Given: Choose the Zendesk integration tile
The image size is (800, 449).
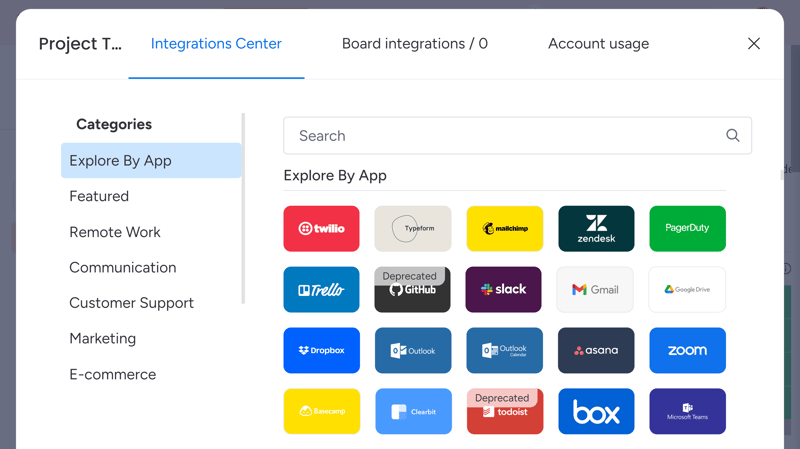Looking at the screenshot, I should coord(596,229).
